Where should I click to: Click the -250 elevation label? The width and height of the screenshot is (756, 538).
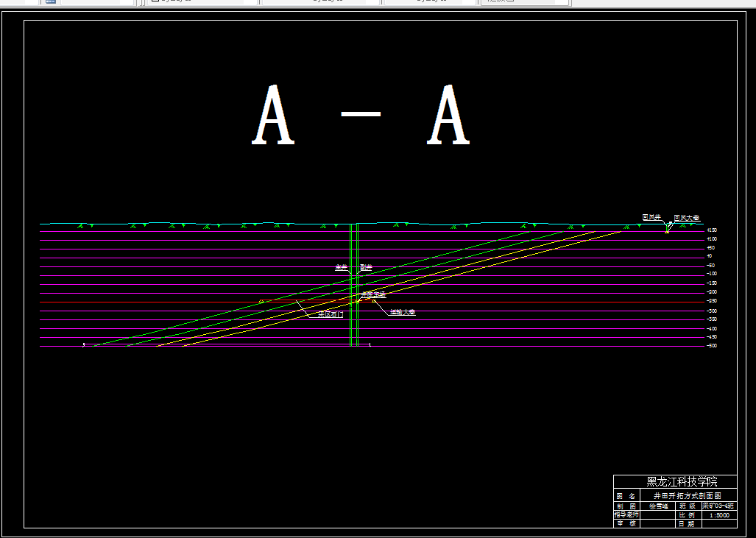pyautogui.click(x=712, y=301)
